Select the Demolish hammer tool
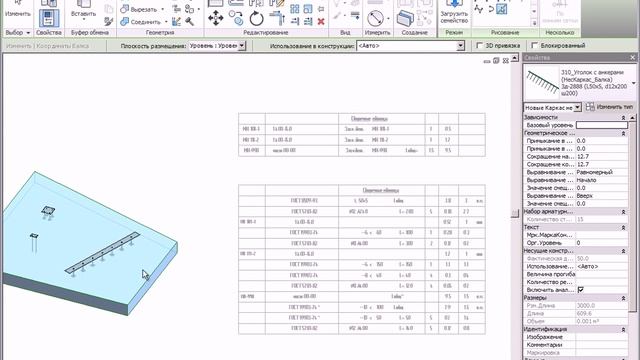This screenshot has width=640, height=360. (x=189, y=22)
